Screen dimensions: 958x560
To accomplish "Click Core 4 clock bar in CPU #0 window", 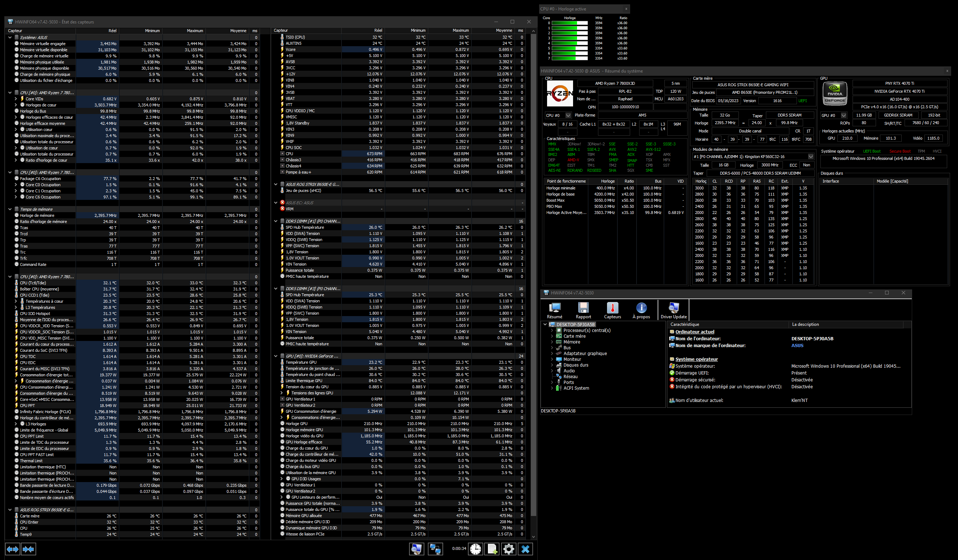I will coord(569,43).
